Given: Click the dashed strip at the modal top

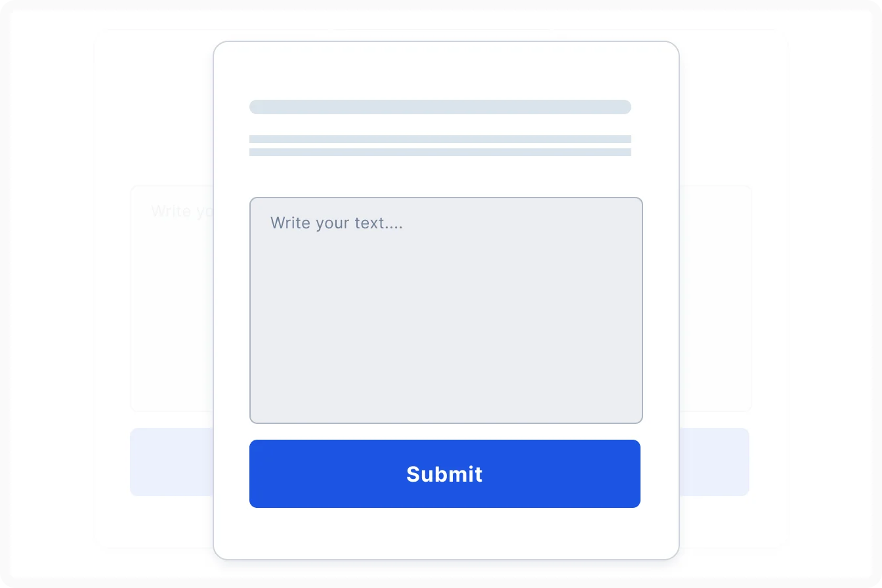Looking at the screenshot, I should (x=446, y=48).
